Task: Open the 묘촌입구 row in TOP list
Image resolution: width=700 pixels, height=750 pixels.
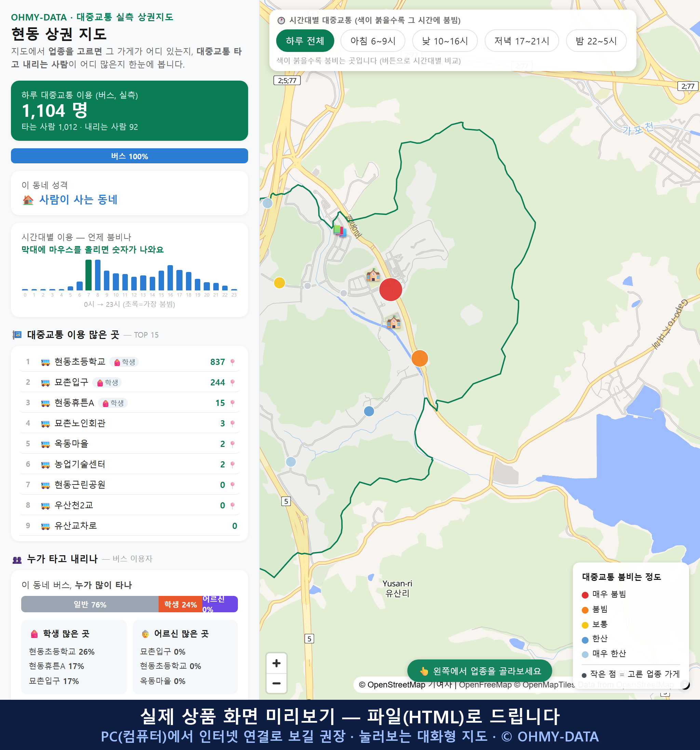Action: pos(130,382)
